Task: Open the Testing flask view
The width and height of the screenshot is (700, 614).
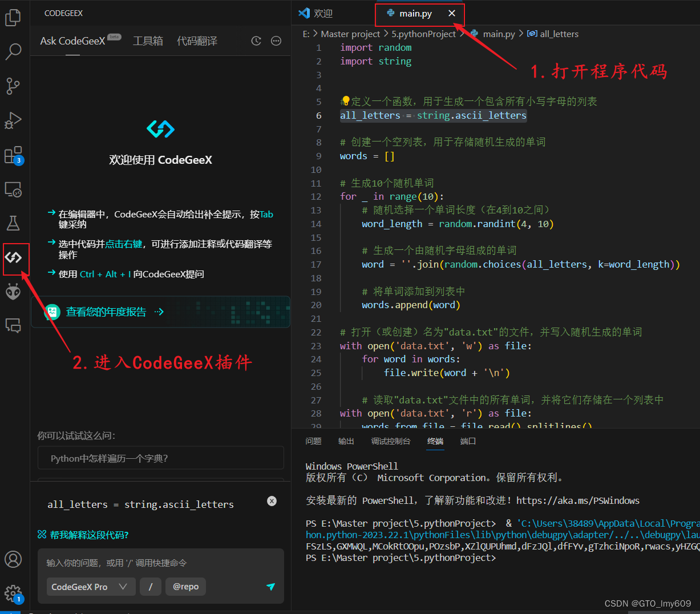Action: coord(13,223)
